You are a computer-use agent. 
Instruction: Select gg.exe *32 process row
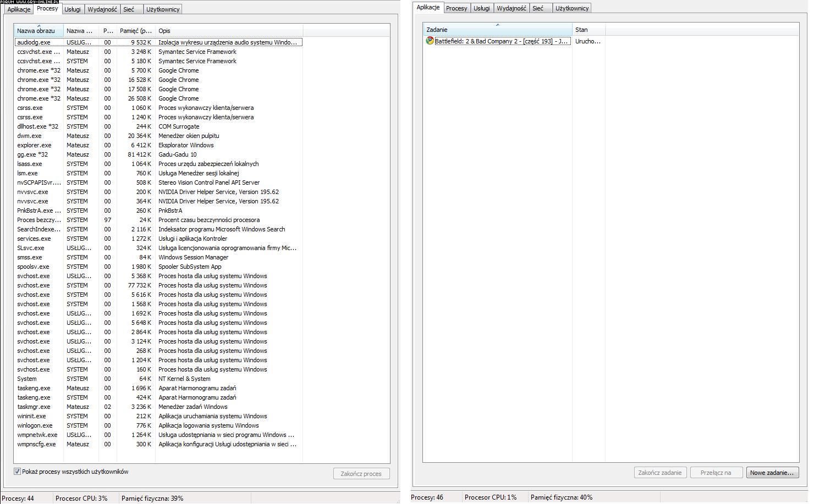pyautogui.click(x=158, y=154)
